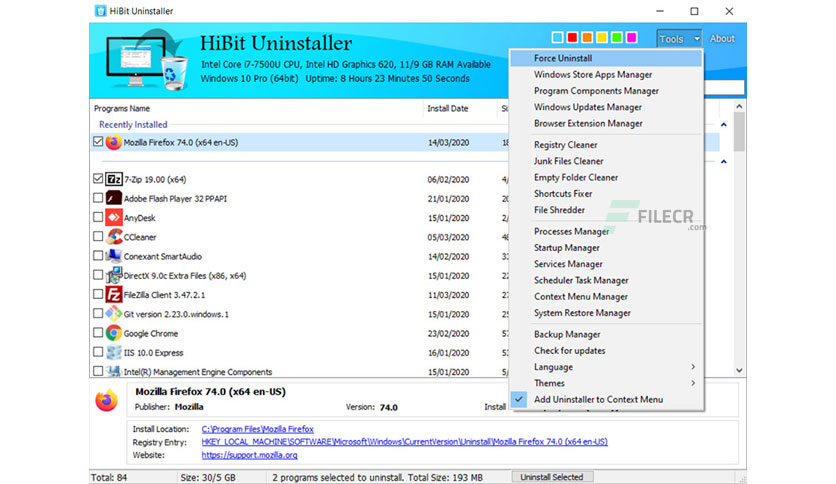Image resolution: width=836 pixels, height=484 pixels.
Task: Sort by Install Date column header
Action: point(447,108)
